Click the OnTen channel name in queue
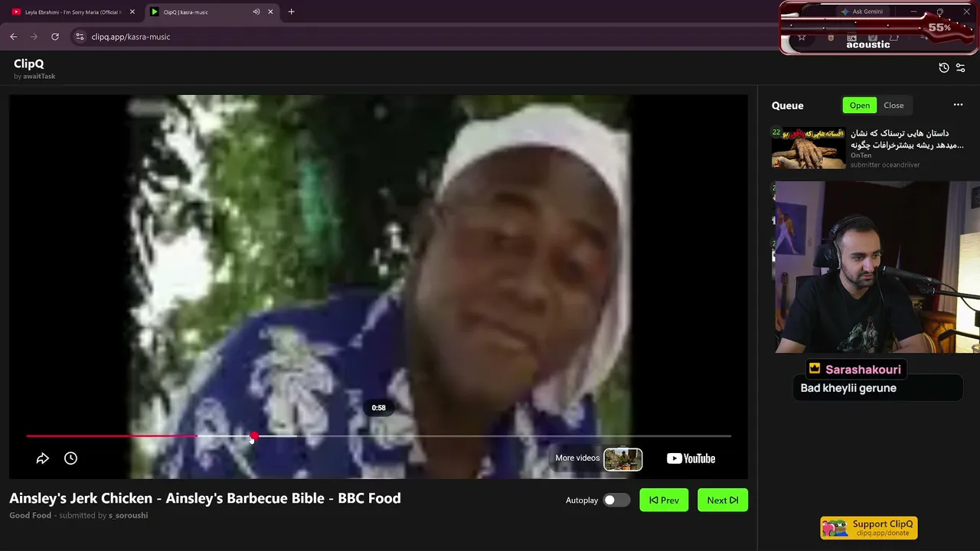 click(861, 155)
